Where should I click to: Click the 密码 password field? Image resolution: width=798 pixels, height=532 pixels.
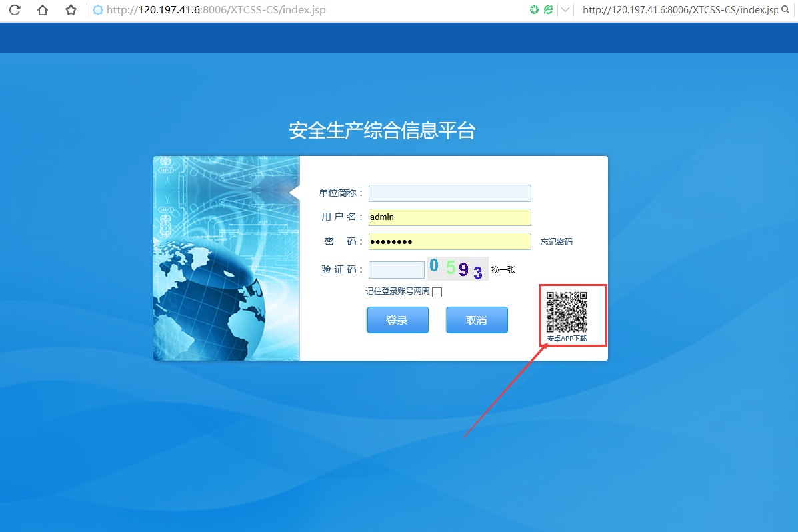[450, 241]
